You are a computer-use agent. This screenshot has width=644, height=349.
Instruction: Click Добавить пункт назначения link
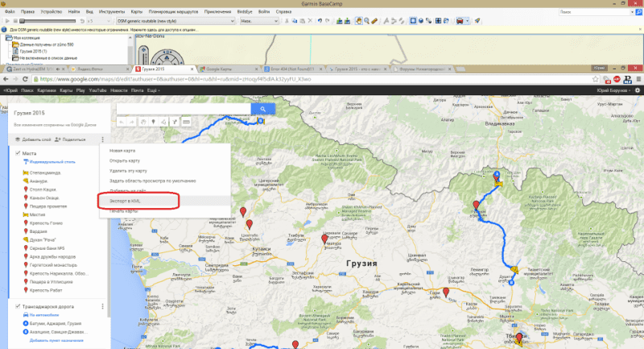tap(56, 340)
